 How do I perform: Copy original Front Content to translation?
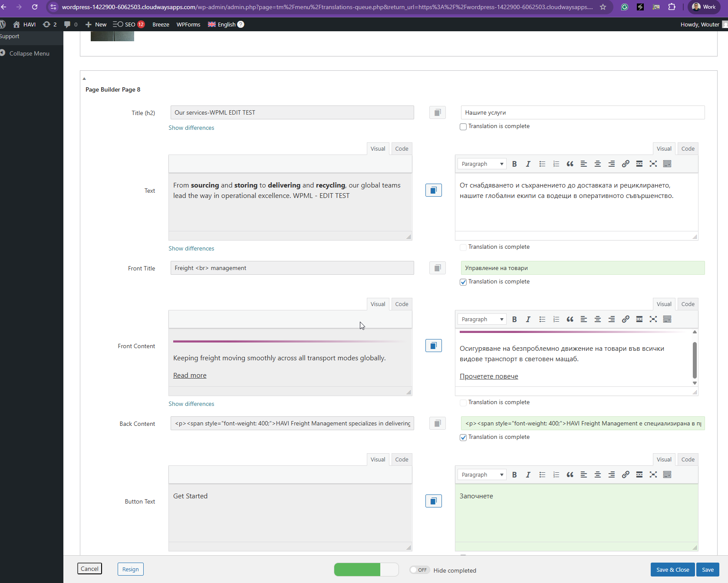(434, 346)
